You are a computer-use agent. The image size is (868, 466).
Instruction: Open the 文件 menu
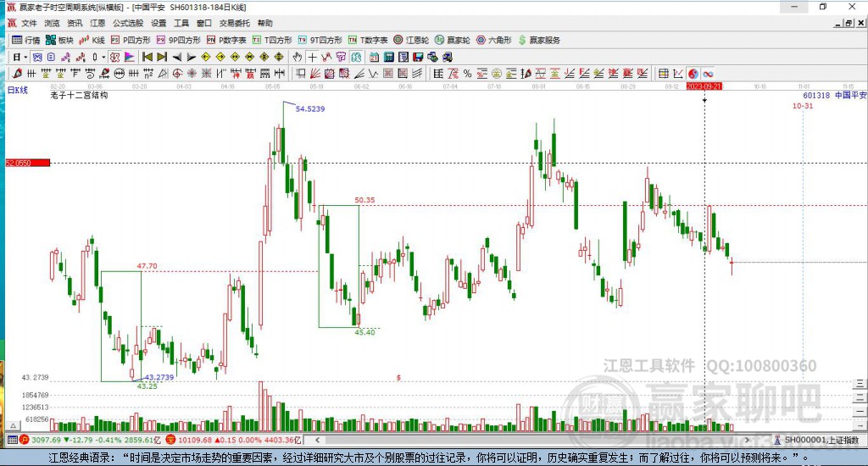29,23
